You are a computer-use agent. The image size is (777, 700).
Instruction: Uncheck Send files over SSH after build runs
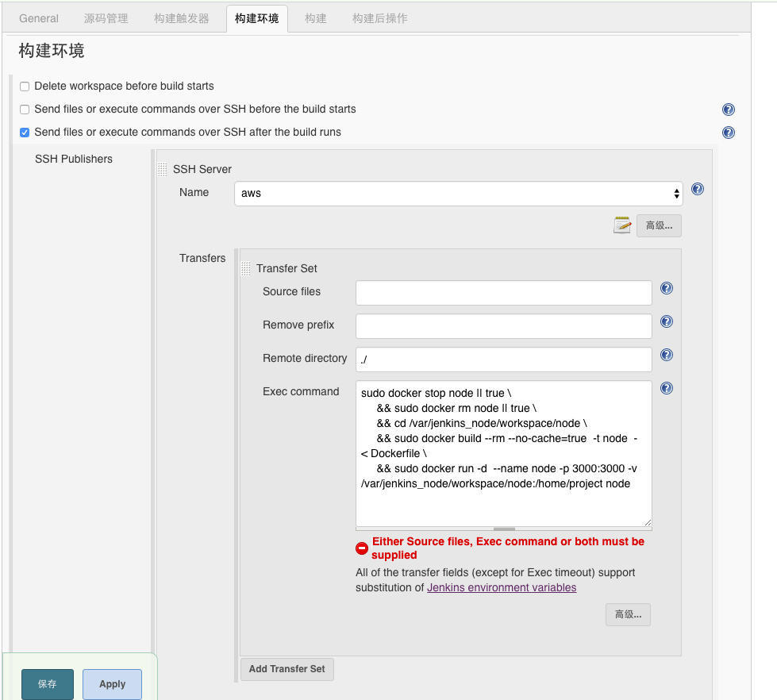coord(25,133)
